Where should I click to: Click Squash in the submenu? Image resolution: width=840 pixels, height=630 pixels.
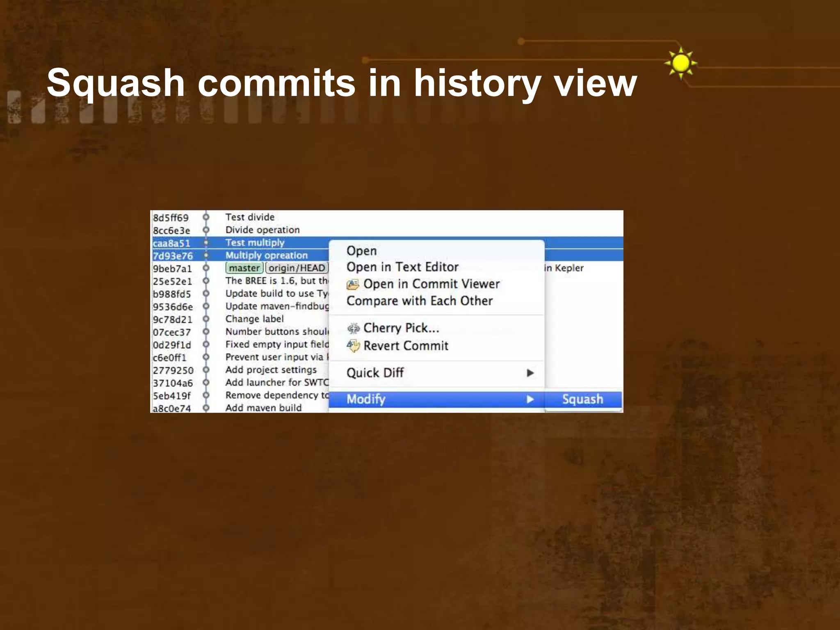(582, 399)
